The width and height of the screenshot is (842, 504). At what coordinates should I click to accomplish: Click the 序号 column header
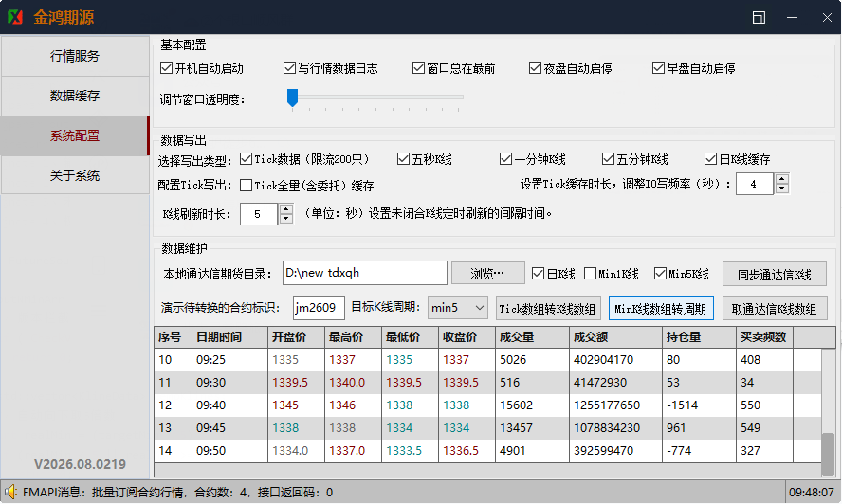(x=173, y=337)
